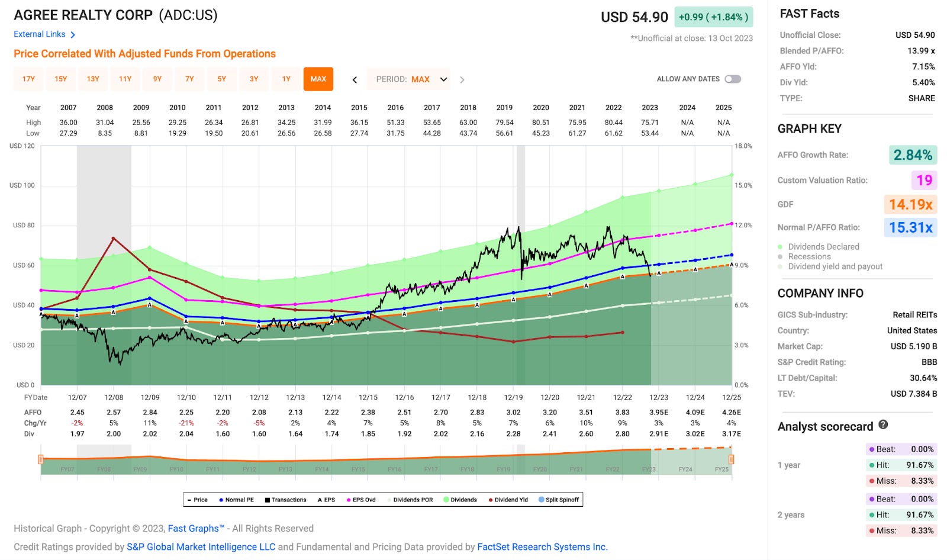Toggle Dividends POR series in legend
The width and height of the screenshot is (947, 560).
tap(410, 500)
